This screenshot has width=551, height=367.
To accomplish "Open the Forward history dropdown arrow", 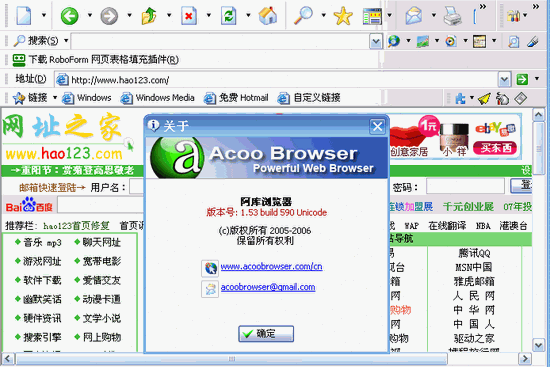I will [x=129, y=15].
